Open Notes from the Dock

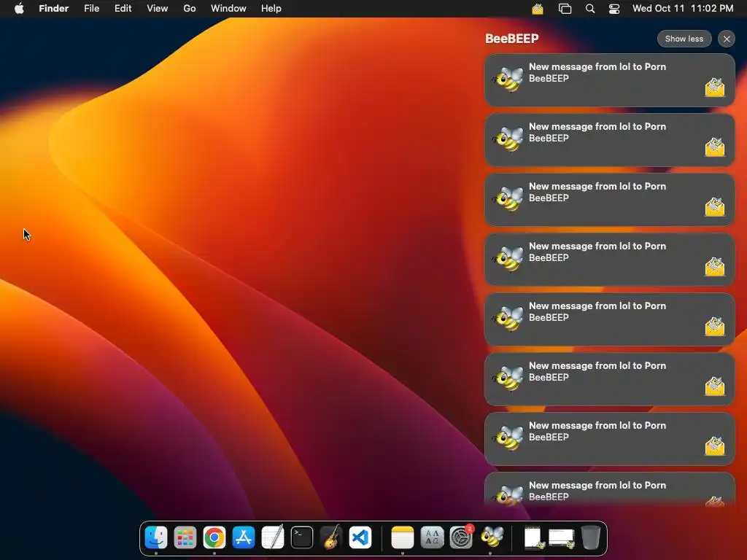tap(403, 537)
